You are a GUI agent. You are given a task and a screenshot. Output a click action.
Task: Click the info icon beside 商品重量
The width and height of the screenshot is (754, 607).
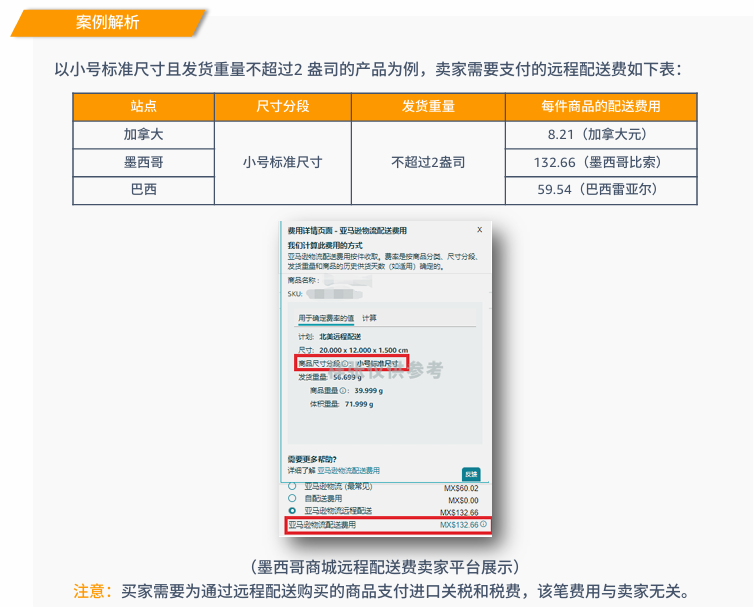[342, 391]
